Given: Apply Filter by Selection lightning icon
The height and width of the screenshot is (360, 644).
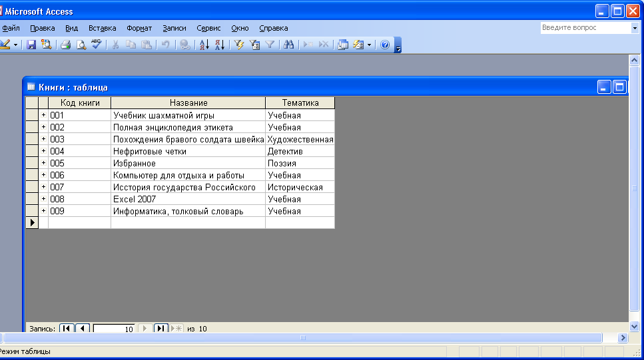Looking at the screenshot, I should [239, 45].
